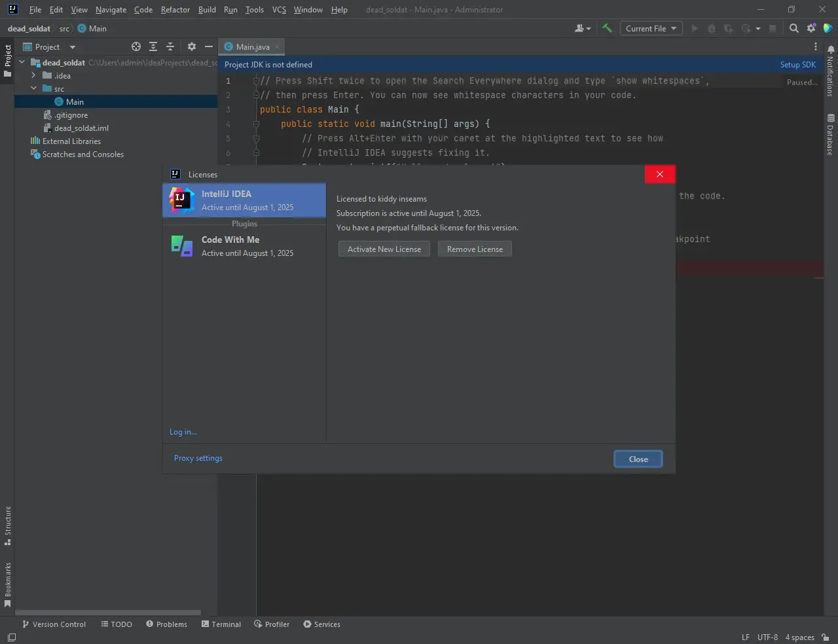
Task: Open Search Everywhere magnifier icon
Action: [x=793, y=28]
